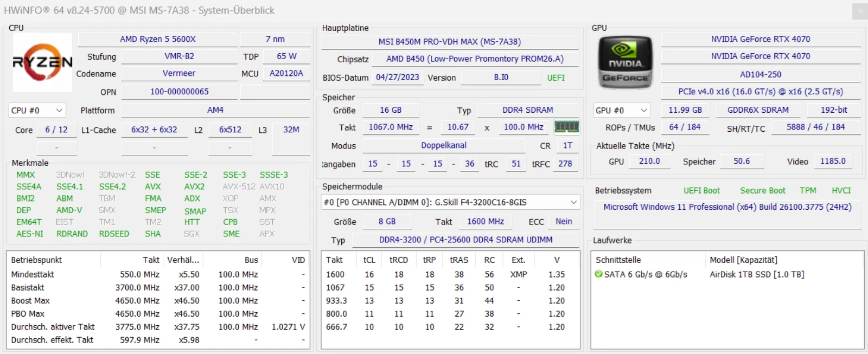The image size is (868, 354).
Task: Click the AVX2 feature flag
Action: pyautogui.click(x=194, y=186)
